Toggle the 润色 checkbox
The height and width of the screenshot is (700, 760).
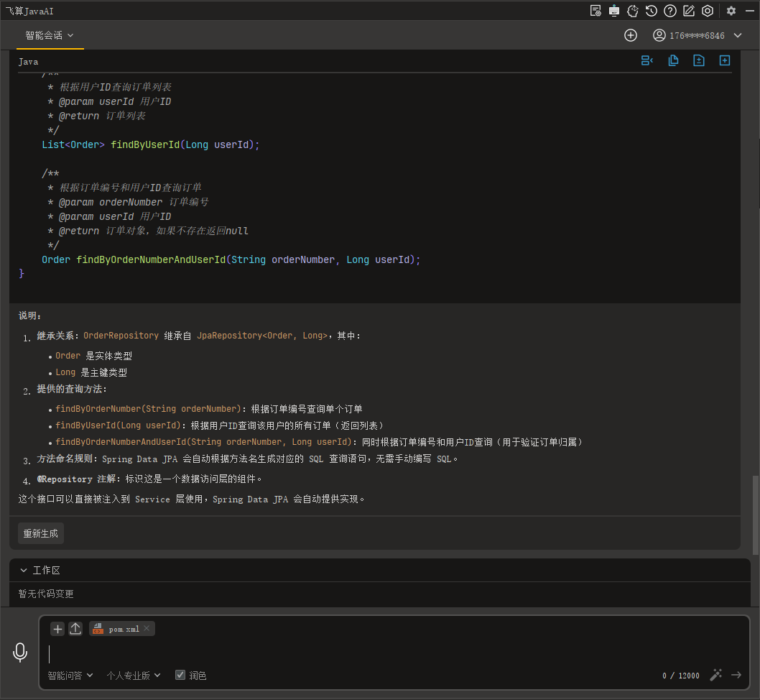point(180,675)
